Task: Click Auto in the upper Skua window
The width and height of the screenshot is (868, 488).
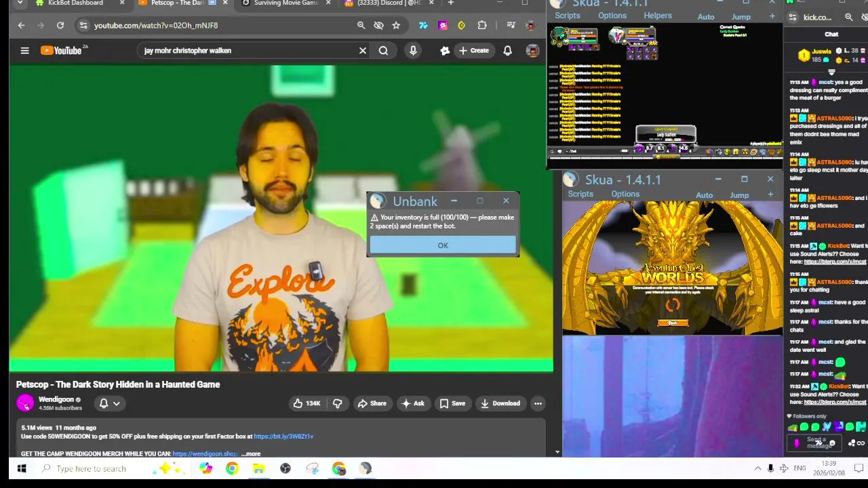Action: 706,16
